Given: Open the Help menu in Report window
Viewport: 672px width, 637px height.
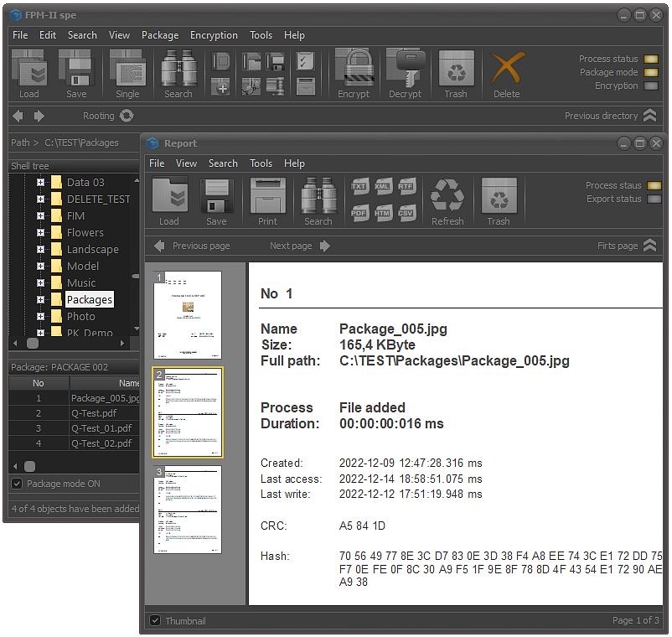Looking at the screenshot, I should point(294,163).
